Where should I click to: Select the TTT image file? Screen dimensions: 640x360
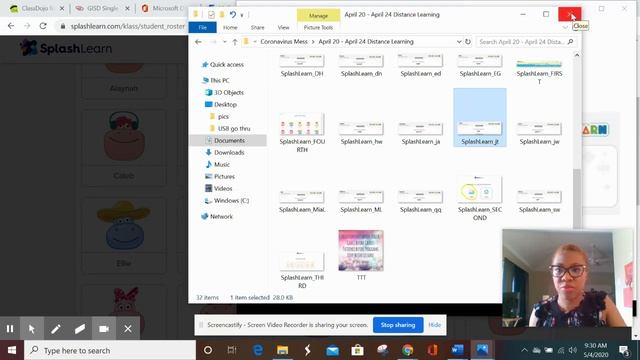coord(361,255)
